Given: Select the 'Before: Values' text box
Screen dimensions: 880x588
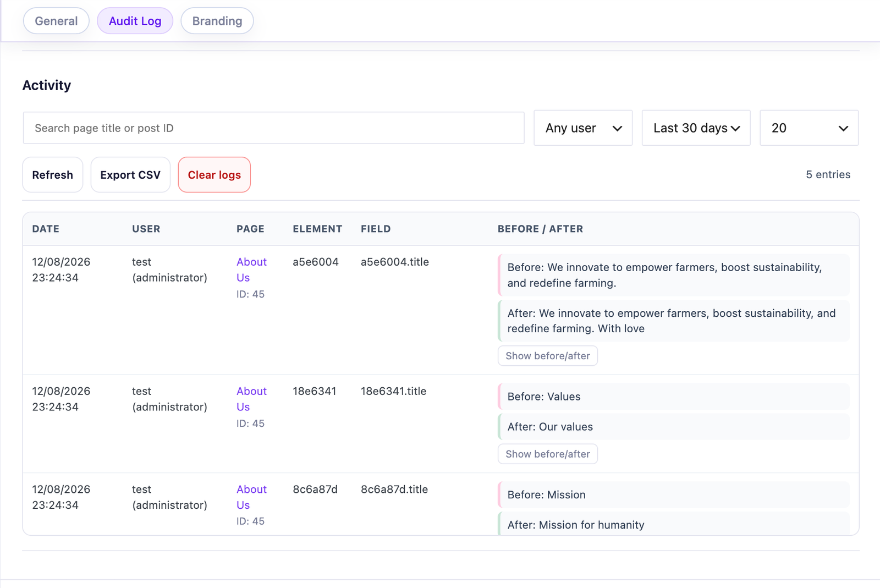Looking at the screenshot, I should 674,397.
